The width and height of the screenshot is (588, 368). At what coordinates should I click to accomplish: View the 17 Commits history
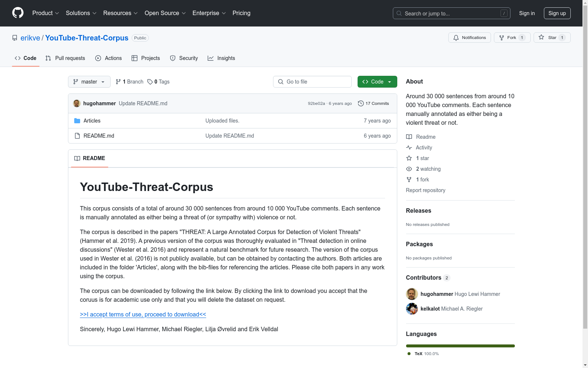373,103
